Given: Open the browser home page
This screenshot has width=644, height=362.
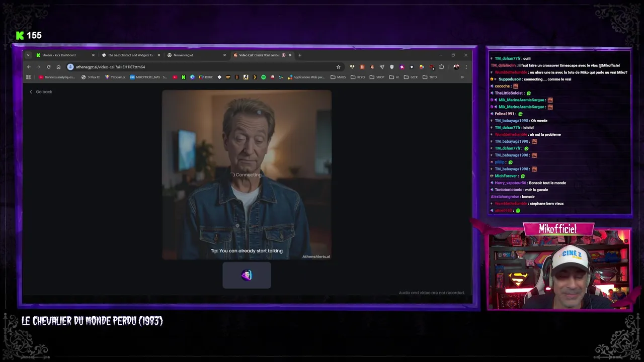Looking at the screenshot, I should click(x=58, y=67).
